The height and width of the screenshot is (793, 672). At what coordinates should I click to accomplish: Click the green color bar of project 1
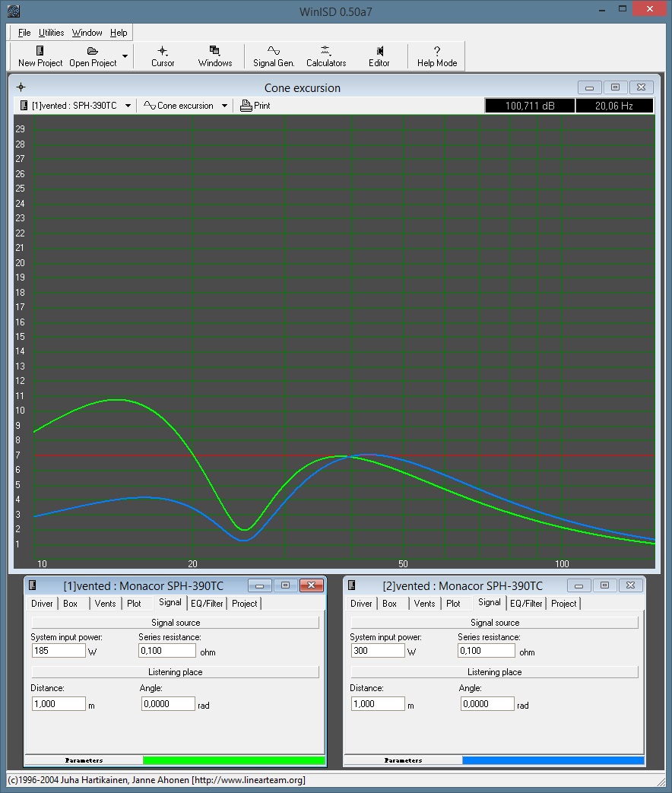click(233, 760)
